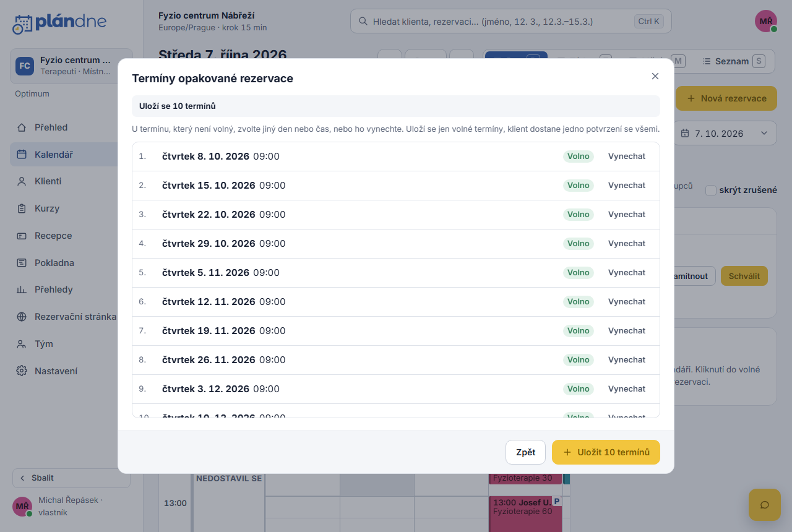The height and width of the screenshot is (532, 792).
Task: Skip the 5. 11. 2026 term
Action: point(627,273)
